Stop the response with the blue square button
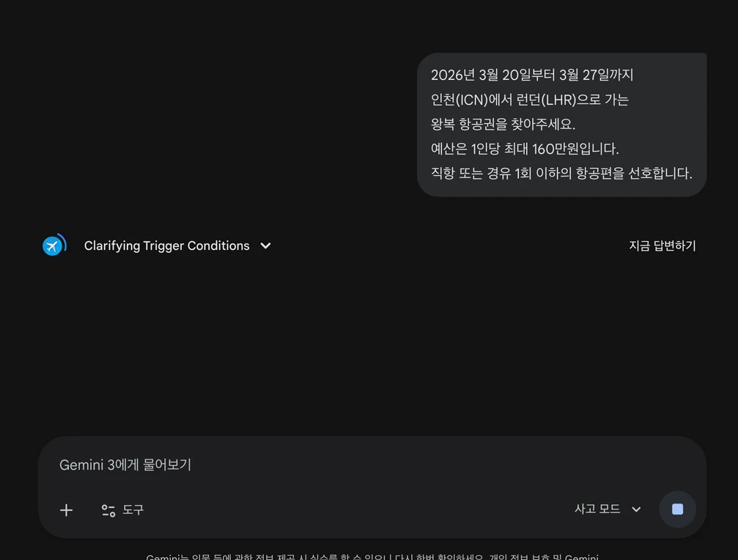Viewport: 738px width, 560px height. pos(677,509)
